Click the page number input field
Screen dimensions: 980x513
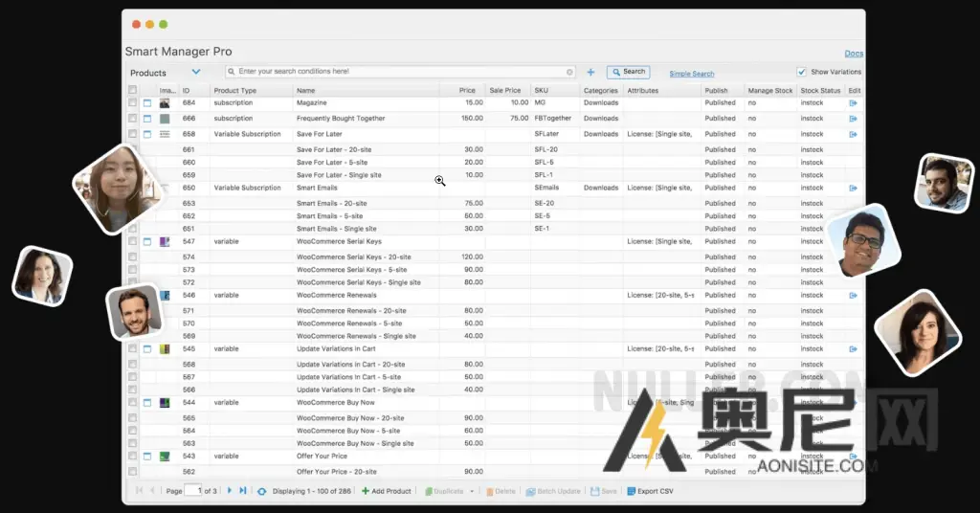click(193, 491)
